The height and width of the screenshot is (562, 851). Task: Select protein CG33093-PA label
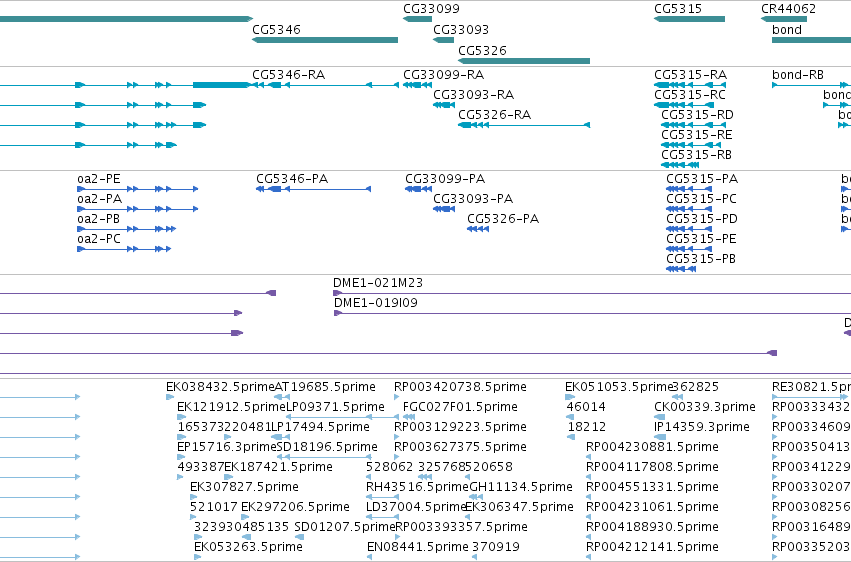[x=473, y=199]
